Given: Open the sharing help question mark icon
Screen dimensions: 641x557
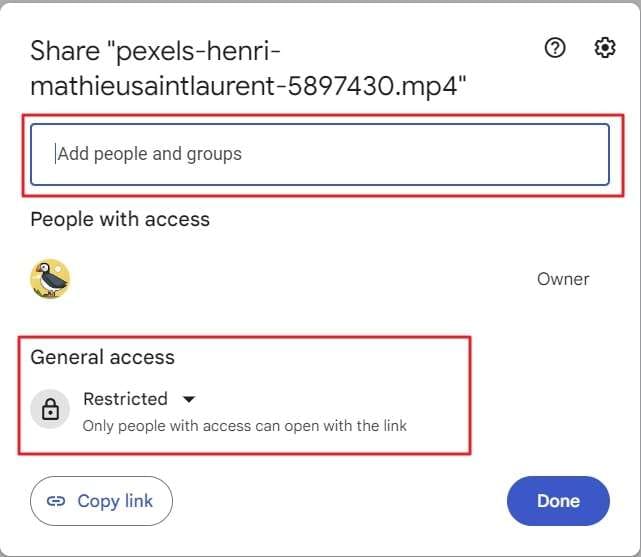Looking at the screenshot, I should click(x=555, y=48).
